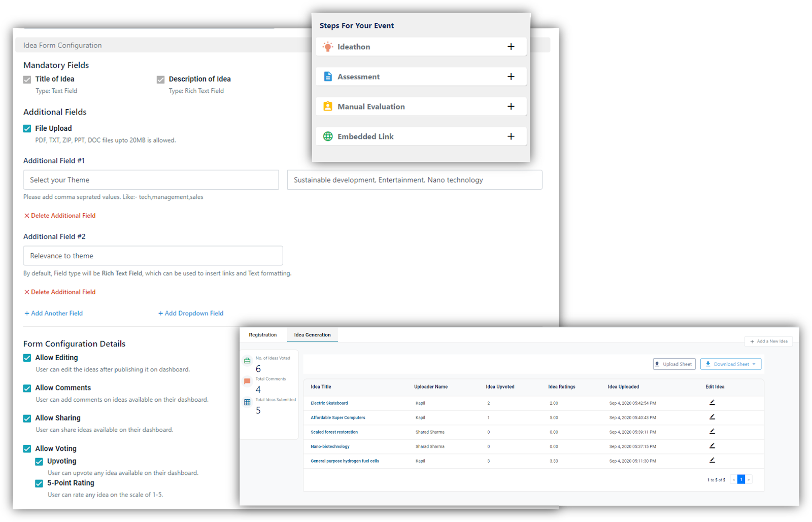Click the Relevance to theme input field
The image size is (812, 522).
pos(153,256)
